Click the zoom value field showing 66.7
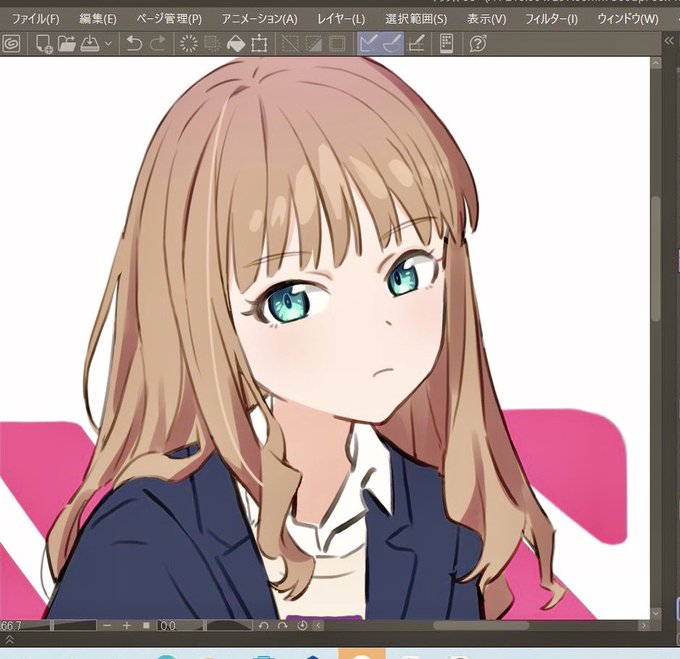The height and width of the screenshot is (659, 680). point(12,626)
